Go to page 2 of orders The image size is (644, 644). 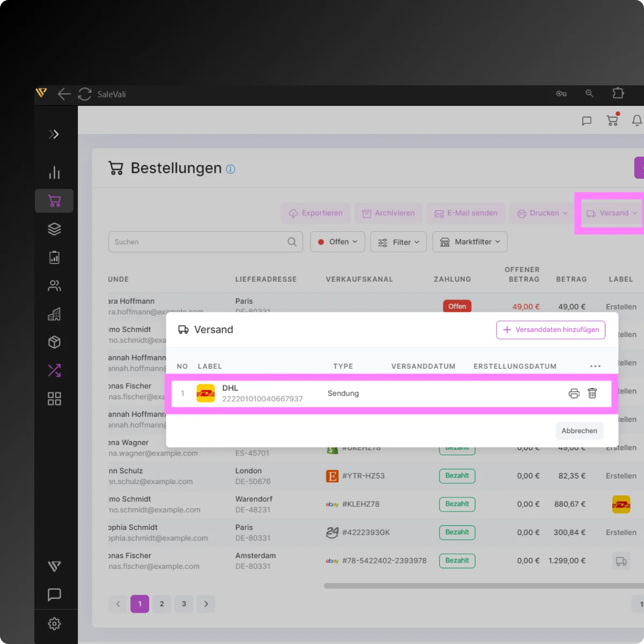162,604
